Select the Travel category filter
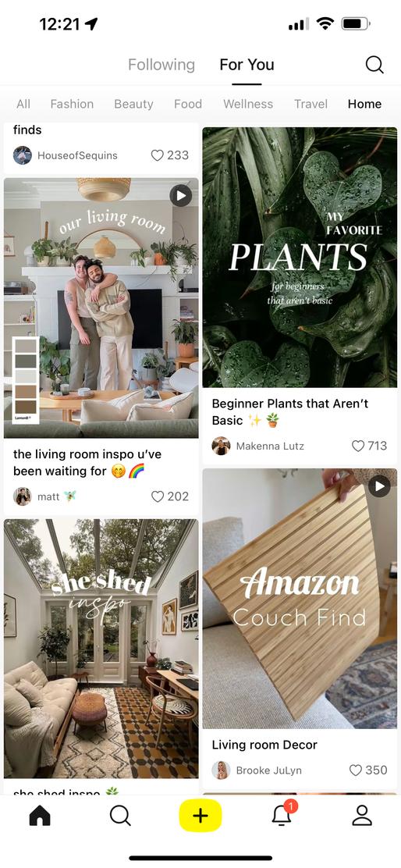The height and width of the screenshot is (868, 401). pyautogui.click(x=311, y=104)
